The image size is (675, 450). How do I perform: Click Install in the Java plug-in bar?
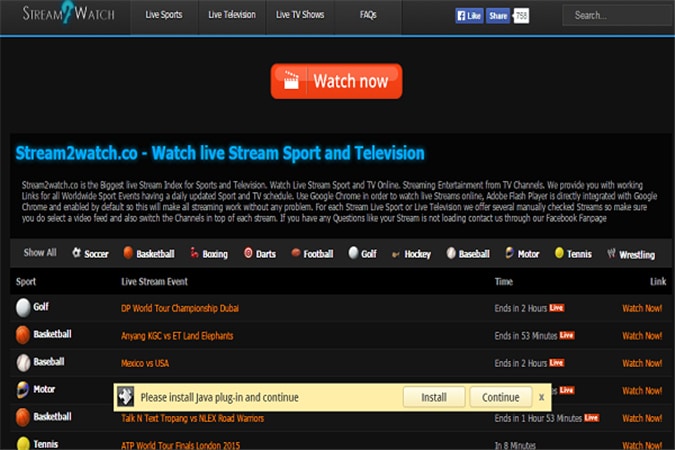(x=434, y=397)
